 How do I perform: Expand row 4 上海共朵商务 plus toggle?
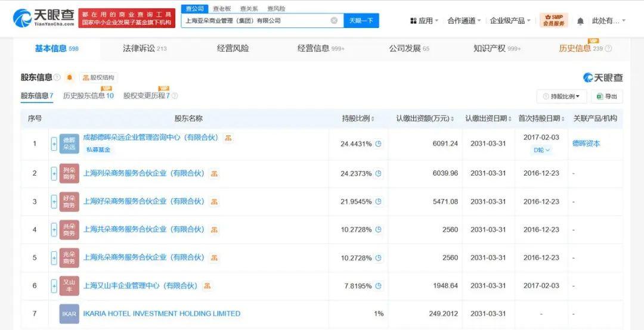click(54, 229)
